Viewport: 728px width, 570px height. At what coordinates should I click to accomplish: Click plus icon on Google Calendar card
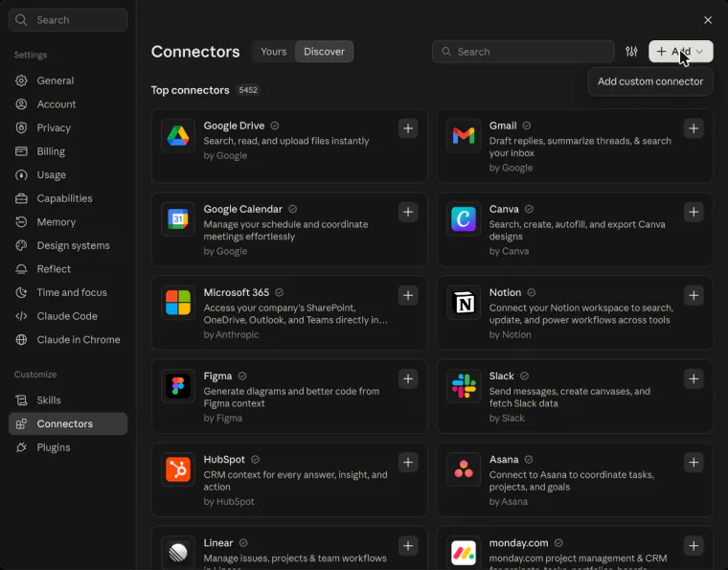click(408, 212)
